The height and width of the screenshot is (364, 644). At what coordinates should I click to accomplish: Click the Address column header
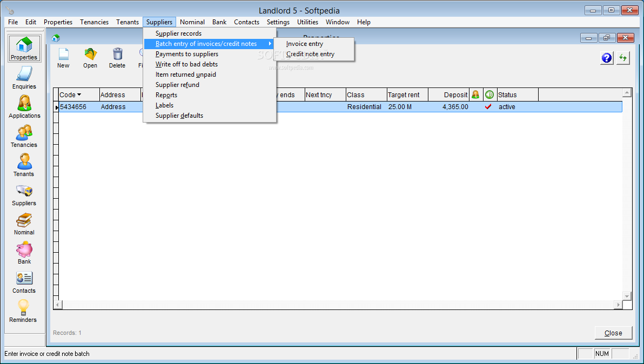click(x=120, y=95)
